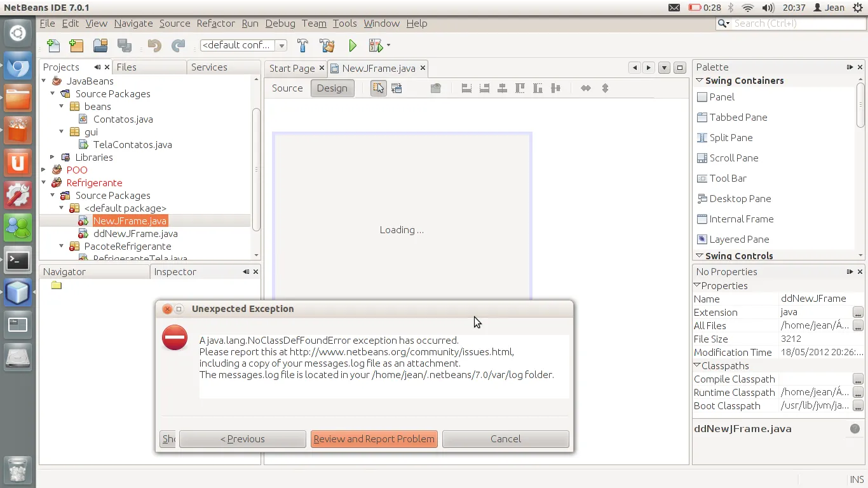
Task: Open the Dash home launcher button
Action: click(x=18, y=34)
